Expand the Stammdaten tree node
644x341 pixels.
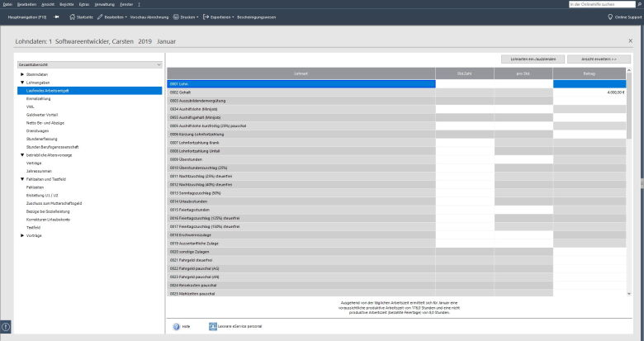[22, 74]
